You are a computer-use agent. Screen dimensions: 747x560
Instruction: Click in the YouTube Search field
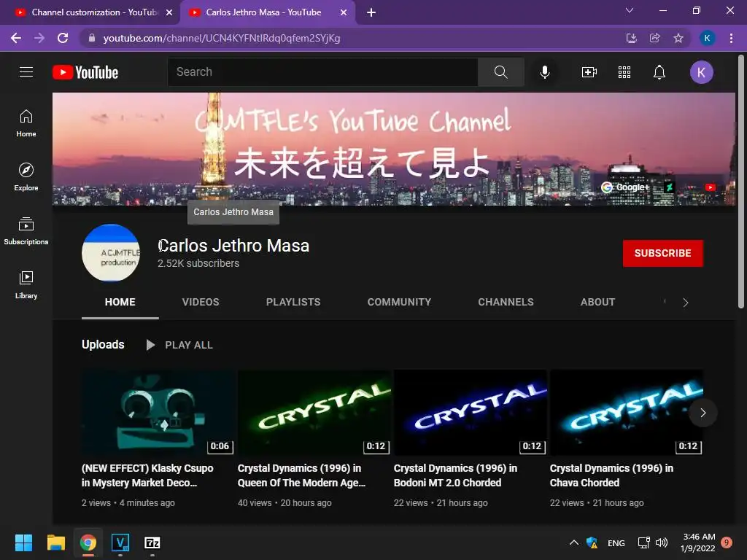[x=322, y=72]
